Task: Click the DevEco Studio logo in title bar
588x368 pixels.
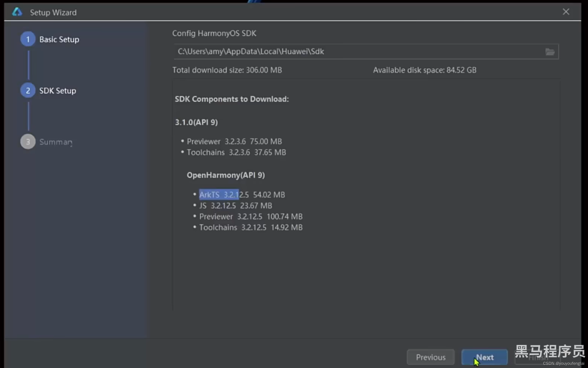Action: [x=17, y=12]
